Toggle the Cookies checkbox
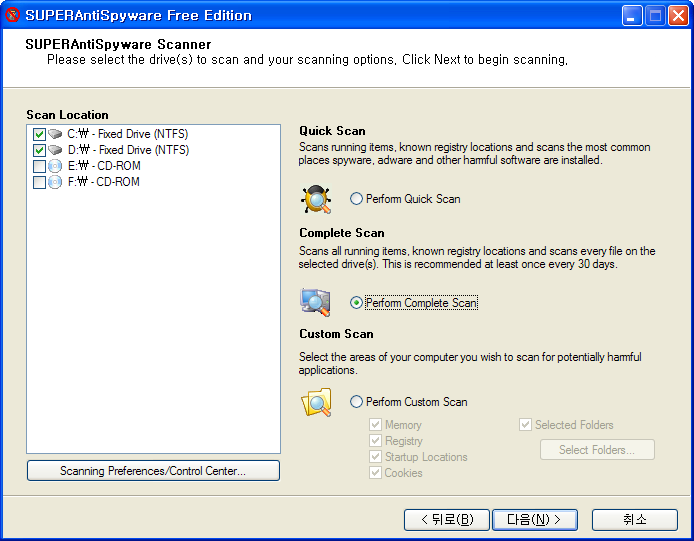694x541 pixels. click(375, 472)
